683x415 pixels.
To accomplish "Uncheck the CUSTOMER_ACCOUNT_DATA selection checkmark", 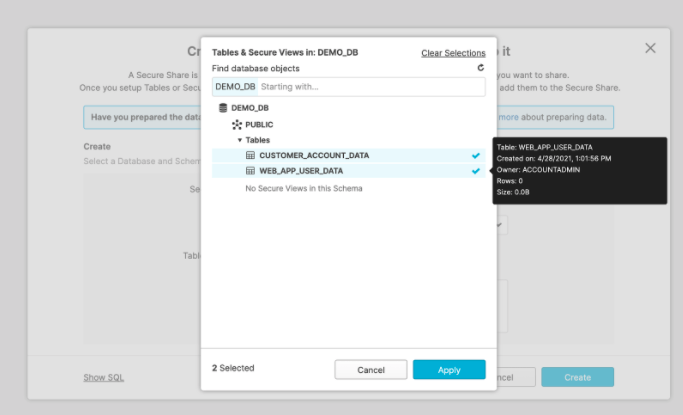I will tap(476, 155).
